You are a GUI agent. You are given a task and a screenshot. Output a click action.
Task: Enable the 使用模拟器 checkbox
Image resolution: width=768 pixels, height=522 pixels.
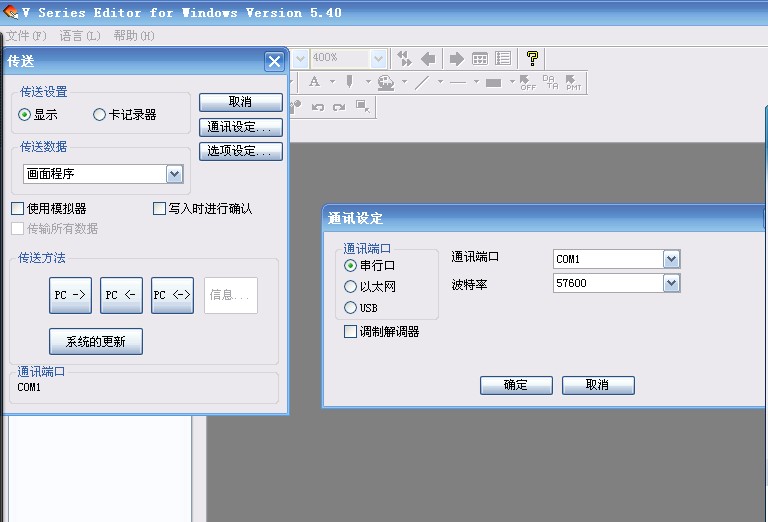(x=17, y=209)
